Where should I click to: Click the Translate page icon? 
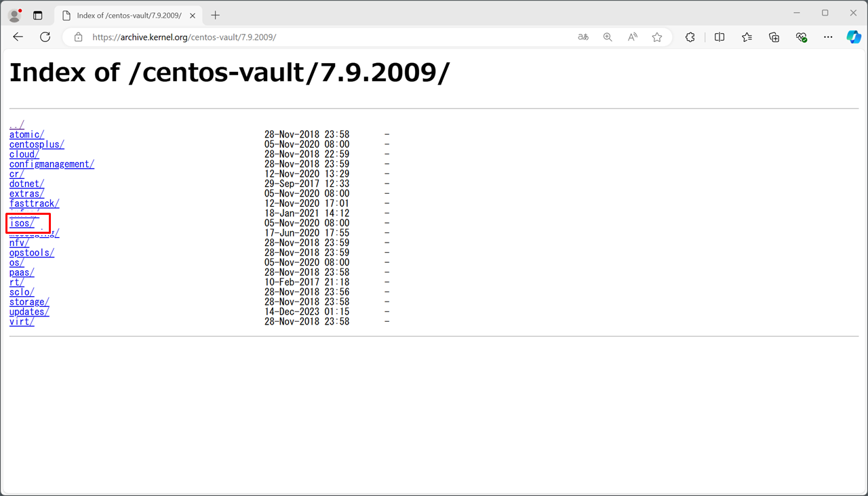(583, 37)
